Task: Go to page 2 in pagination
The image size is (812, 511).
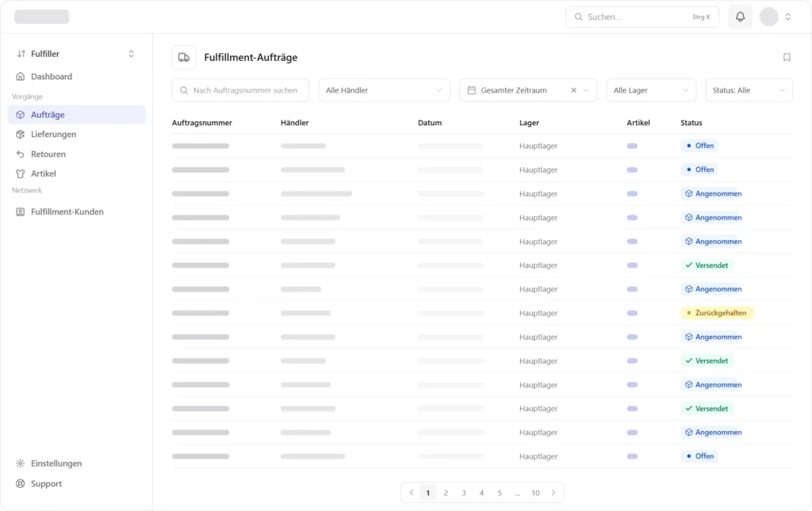Action: 446,493
